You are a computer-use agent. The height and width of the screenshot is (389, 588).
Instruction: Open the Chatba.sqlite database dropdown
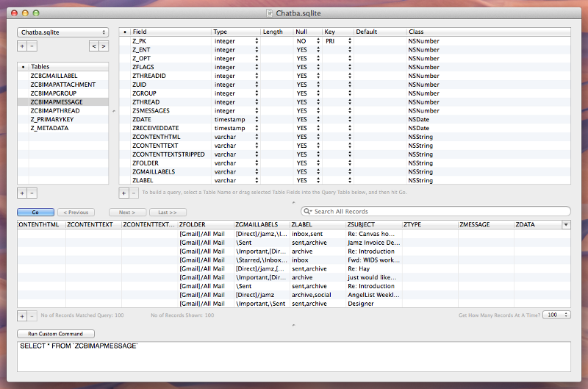pos(62,32)
